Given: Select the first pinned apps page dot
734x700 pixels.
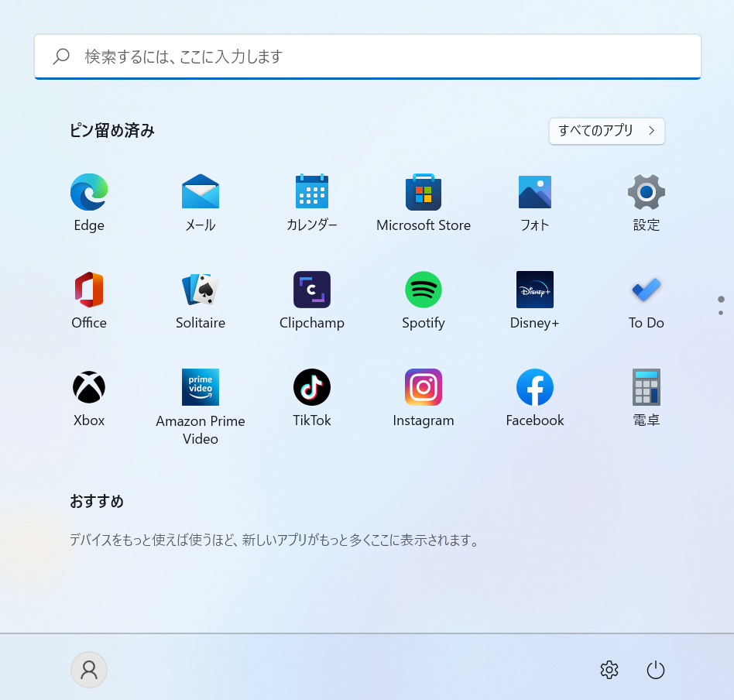Looking at the screenshot, I should tap(721, 299).
